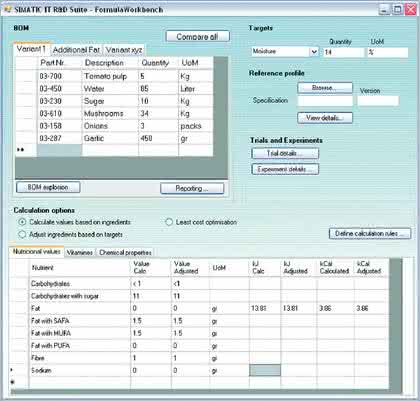Click the 'Garlic' description cell
This screenshot has width=420, height=401.
point(110,138)
